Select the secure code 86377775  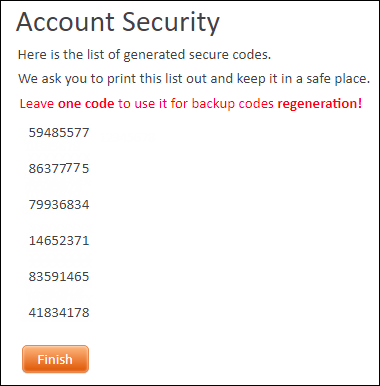[x=59, y=168]
